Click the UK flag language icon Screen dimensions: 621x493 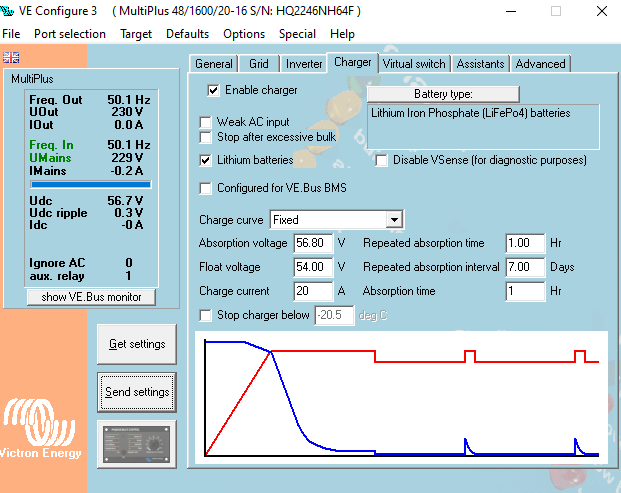pos(11,57)
